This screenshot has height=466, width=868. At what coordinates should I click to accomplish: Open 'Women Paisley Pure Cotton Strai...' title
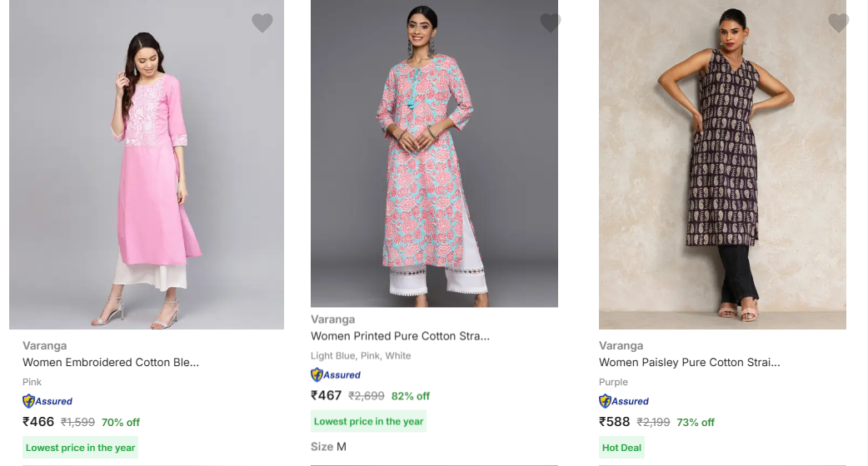[689, 363]
